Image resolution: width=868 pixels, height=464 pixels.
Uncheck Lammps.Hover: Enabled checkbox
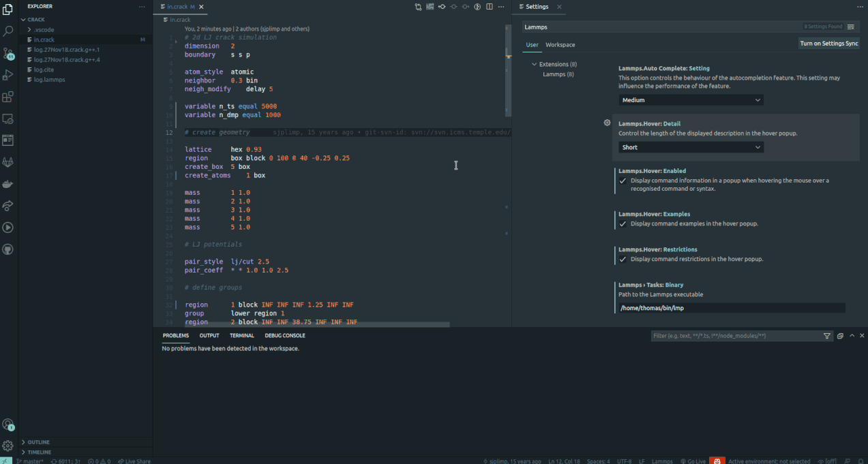pos(623,181)
